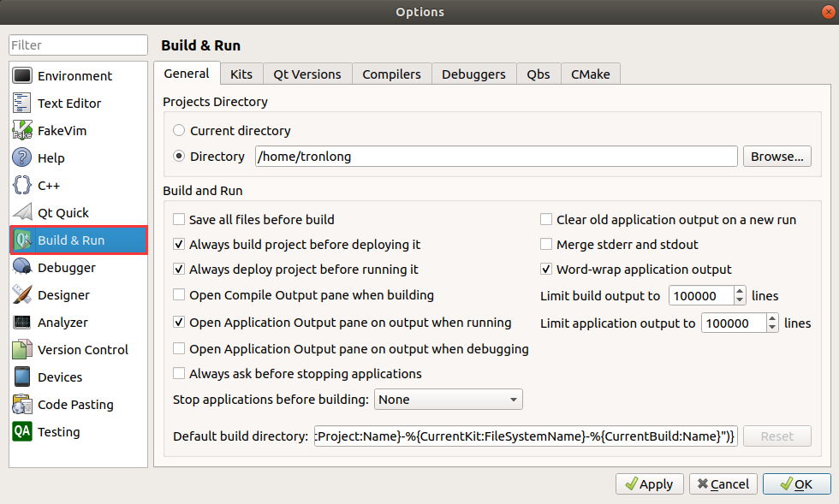Open the Environment settings icon
This screenshot has height=504, width=839.
23,76
